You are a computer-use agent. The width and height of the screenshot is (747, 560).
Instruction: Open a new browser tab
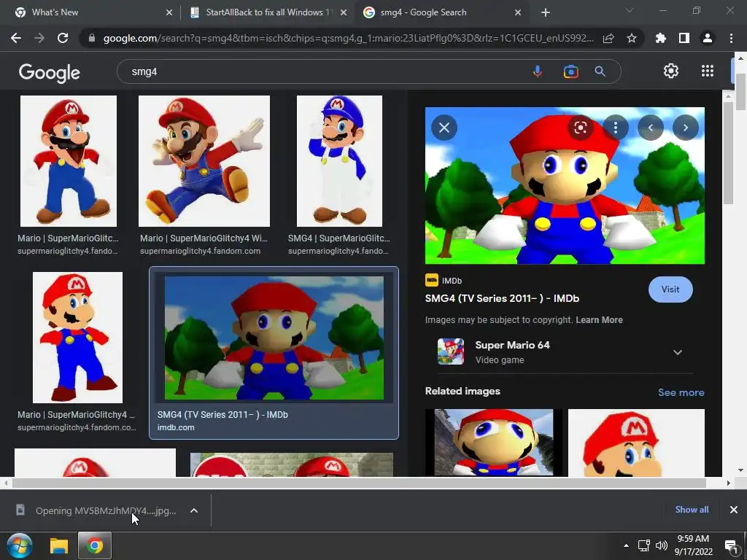point(546,13)
